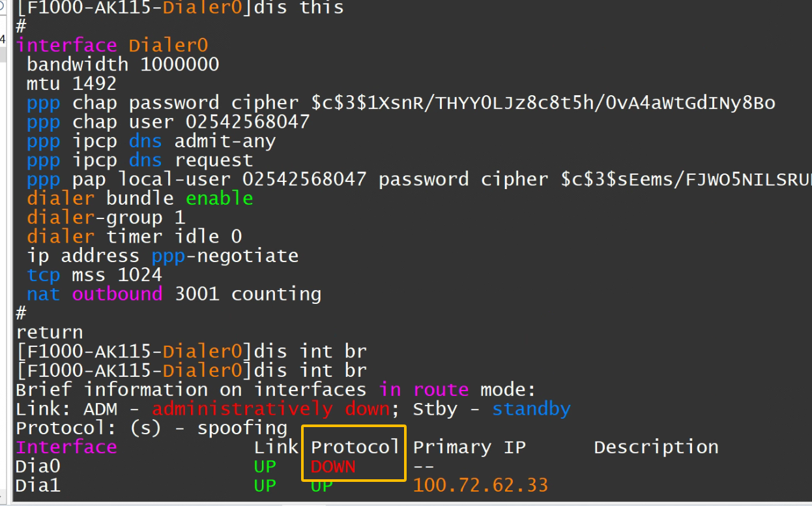
Task: Click the Description column header
Action: click(656, 447)
